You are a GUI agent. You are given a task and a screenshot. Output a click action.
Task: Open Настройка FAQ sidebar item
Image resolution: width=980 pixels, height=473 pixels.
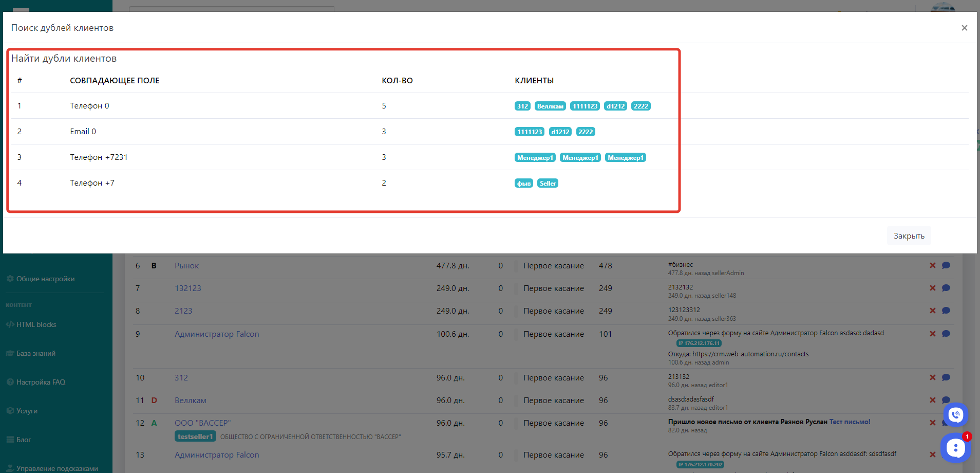[x=41, y=383]
